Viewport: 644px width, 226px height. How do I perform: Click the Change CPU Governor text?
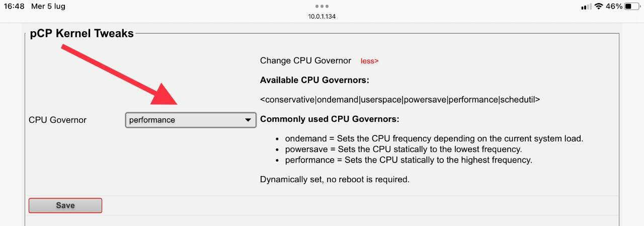(305, 60)
